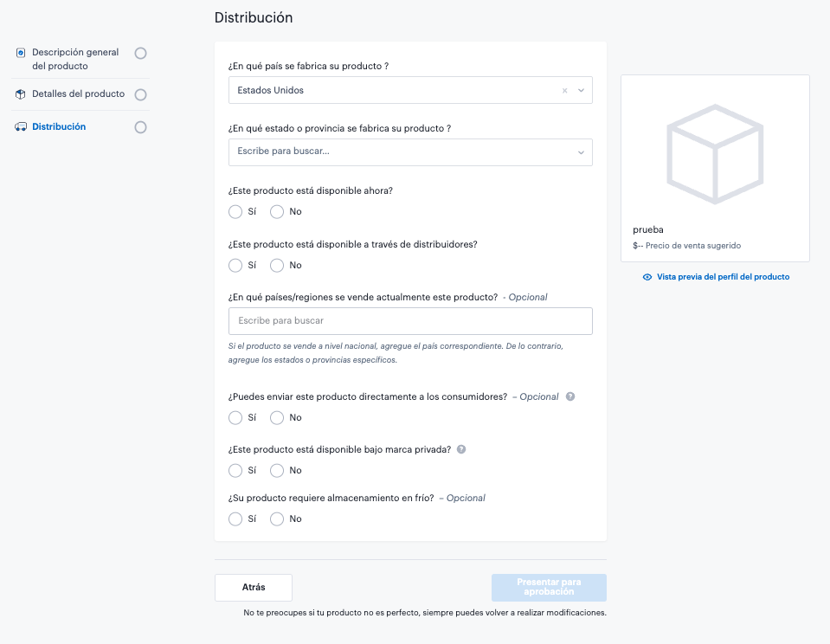Screen dimensions: 830x644
Task: Clear Estados Unidos with the x icon
Action: pos(565,90)
